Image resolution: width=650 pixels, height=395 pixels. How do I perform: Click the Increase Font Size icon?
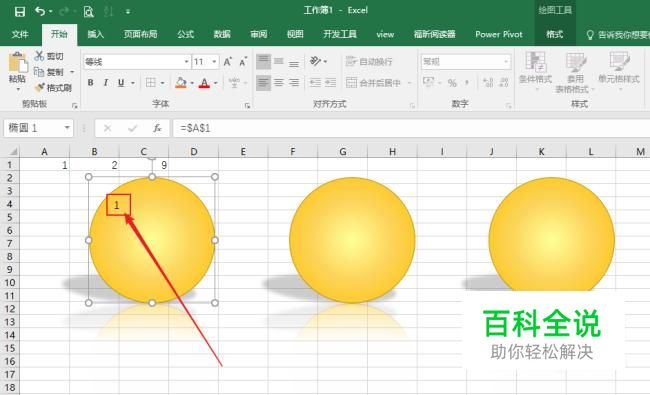pyautogui.click(x=228, y=62)
